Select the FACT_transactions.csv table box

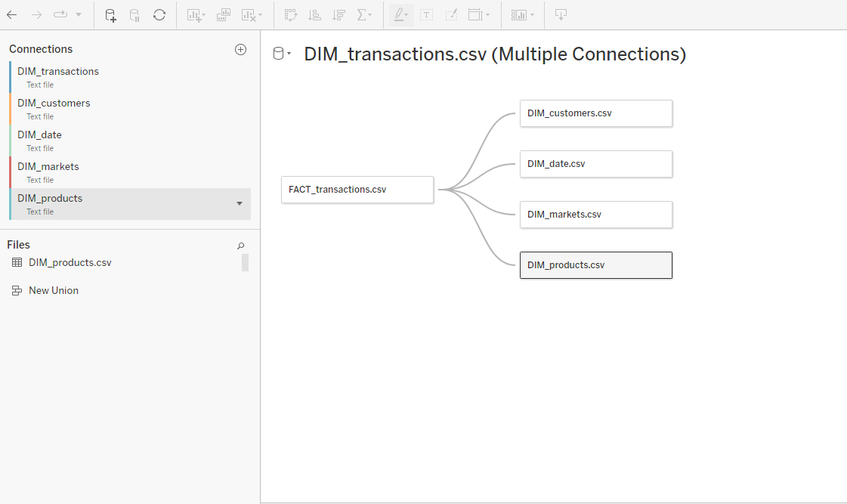pos(357,190)
